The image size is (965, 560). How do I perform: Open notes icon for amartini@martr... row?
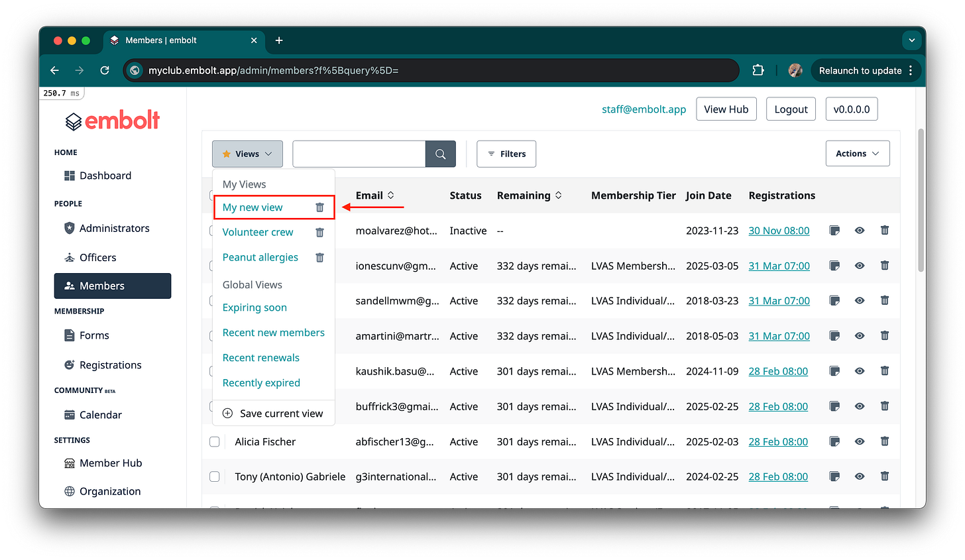[x=834, y=336]
